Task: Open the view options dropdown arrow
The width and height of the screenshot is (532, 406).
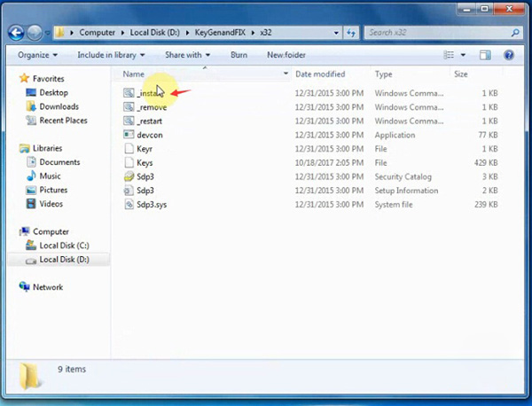Action: [463, 55]
